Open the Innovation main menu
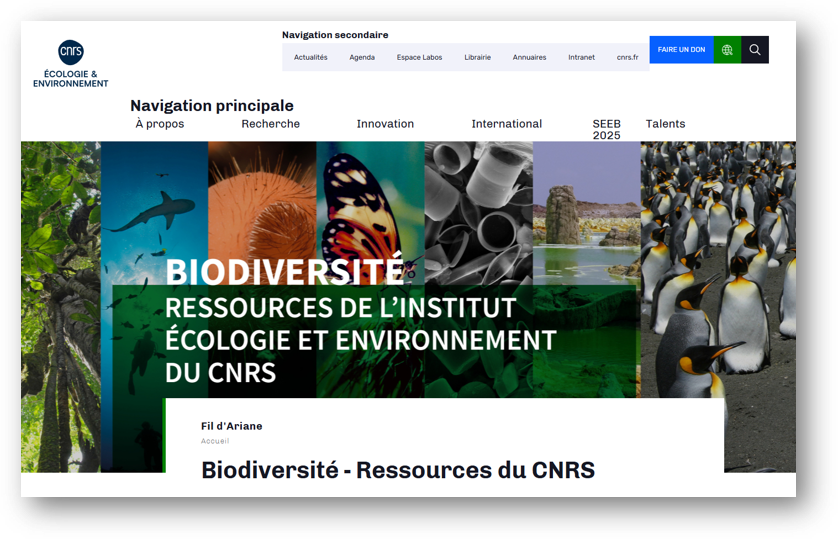The image size is (838, 539). [x=385, y=124]
